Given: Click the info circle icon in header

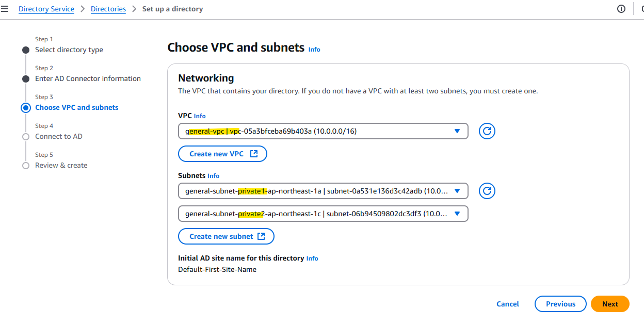Looking at the screenshot, I should pos(621,9).
